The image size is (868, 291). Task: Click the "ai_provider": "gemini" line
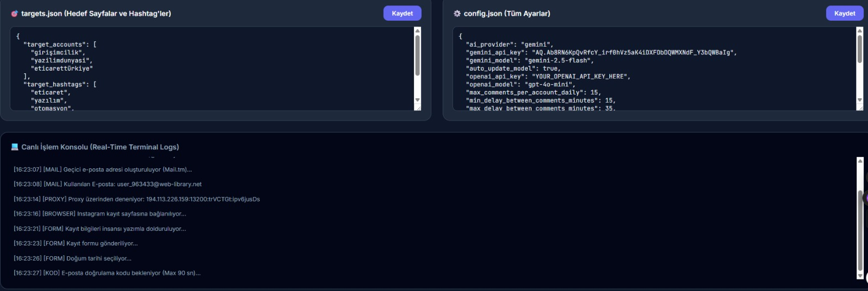(x=509, y=45)
